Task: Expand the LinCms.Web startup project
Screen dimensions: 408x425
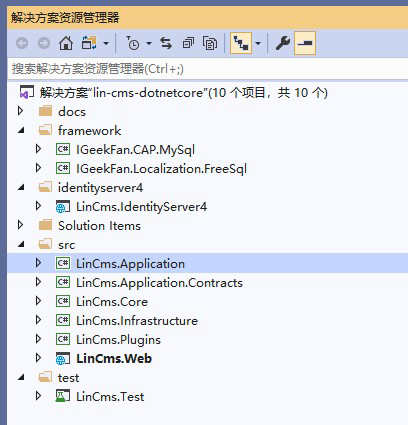Action: point(38,358)
